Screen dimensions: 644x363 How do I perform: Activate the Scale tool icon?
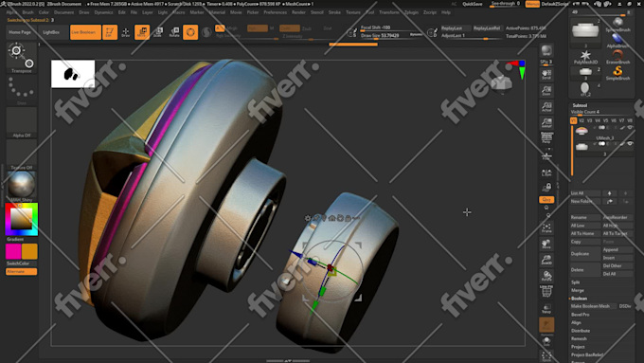pos(158,32)
